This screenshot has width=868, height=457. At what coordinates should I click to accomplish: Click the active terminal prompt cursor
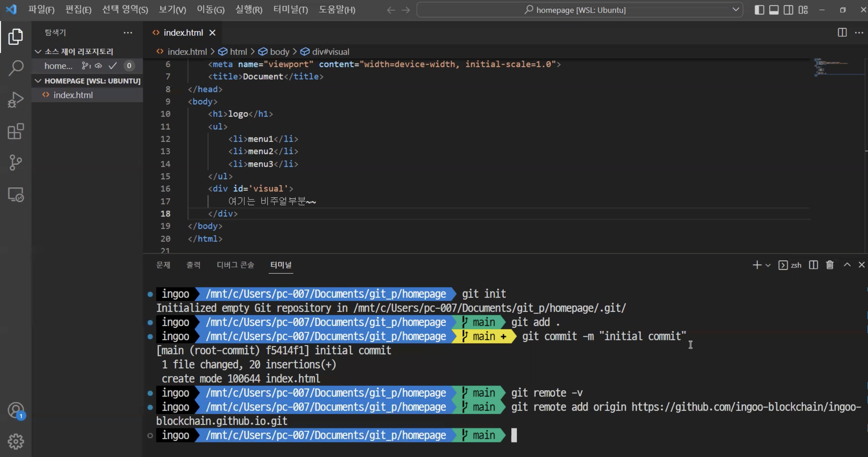(x=514, y=435)
